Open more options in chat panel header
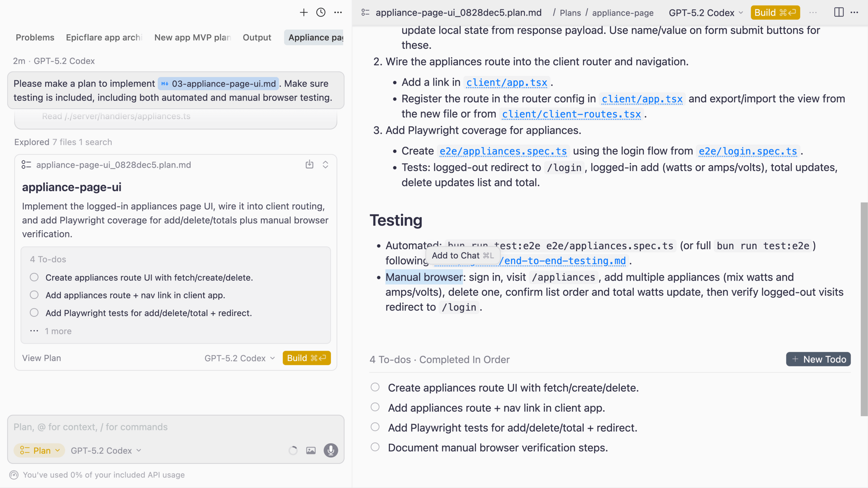868x488 pixels. click(338, 13)
